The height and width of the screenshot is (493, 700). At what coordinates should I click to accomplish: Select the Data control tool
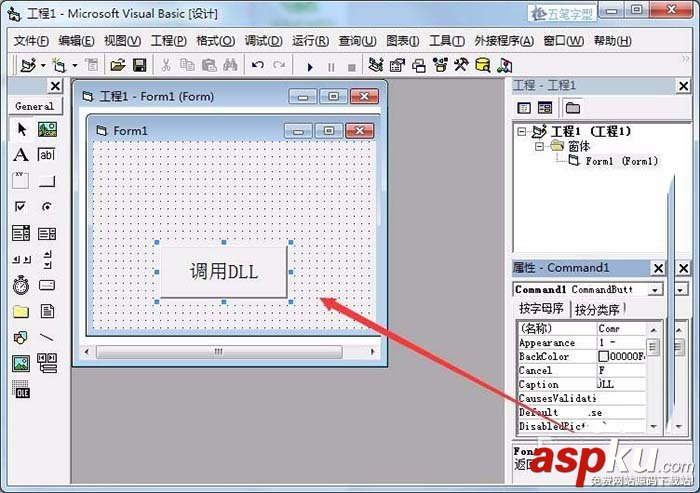click(x=47, y=363)
